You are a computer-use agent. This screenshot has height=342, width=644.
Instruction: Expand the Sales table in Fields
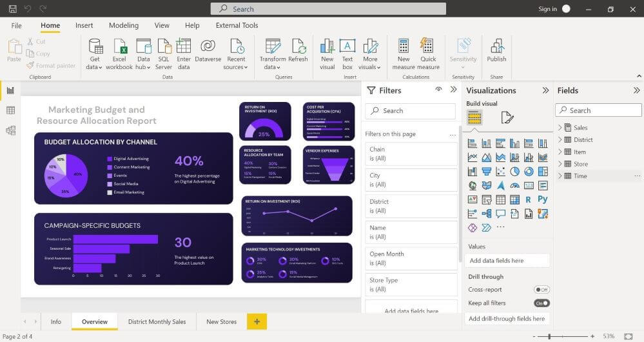[x=560, y=127]
